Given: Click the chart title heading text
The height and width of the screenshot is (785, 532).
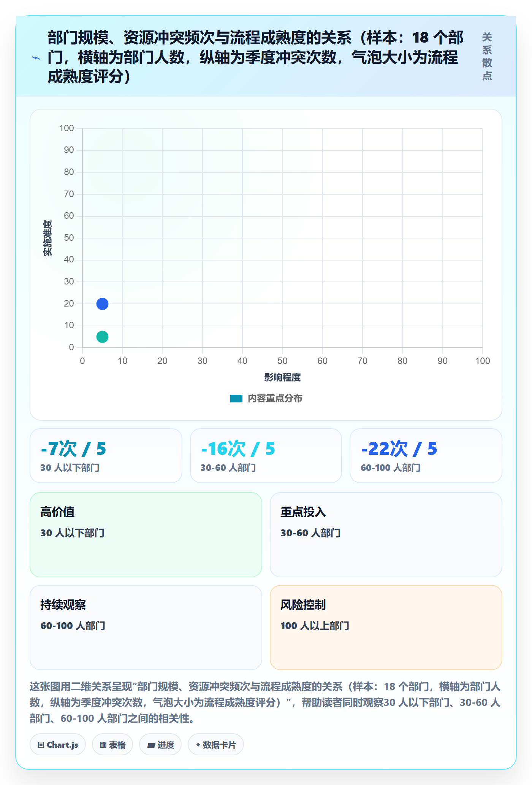Looking at the screenshot, I should (x=255, y=57).
